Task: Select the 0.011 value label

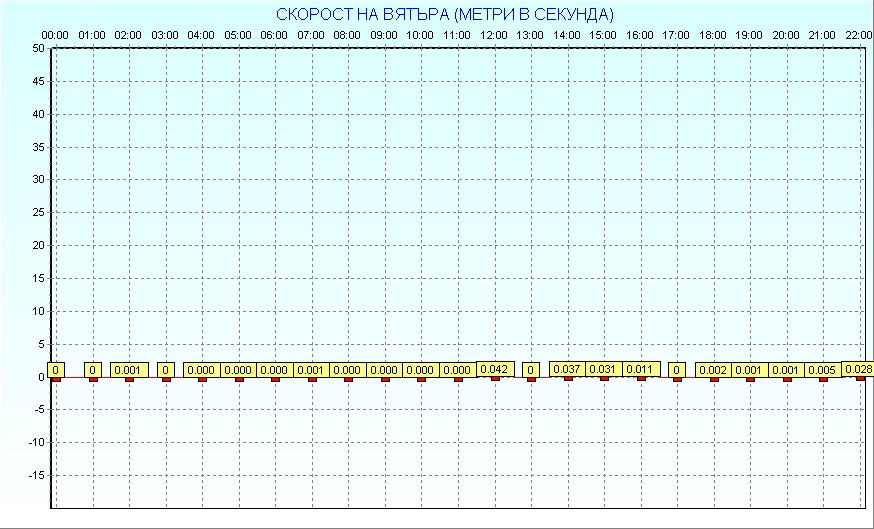Action: click(640, 369)
